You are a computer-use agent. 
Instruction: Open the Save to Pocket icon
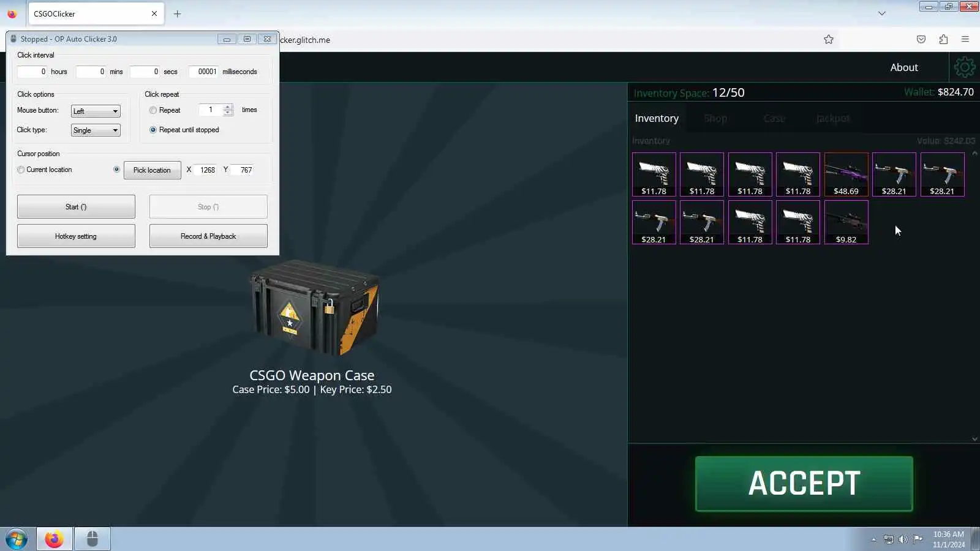[x=921, y=40]
